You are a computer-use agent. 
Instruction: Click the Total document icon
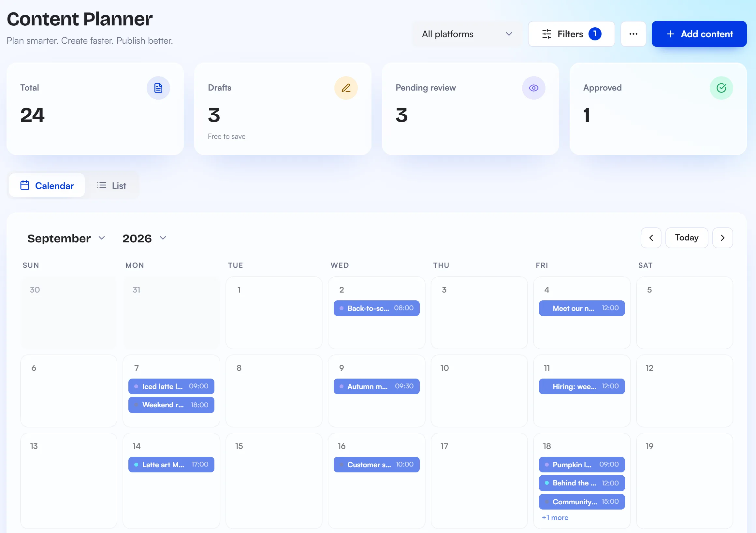158,88
